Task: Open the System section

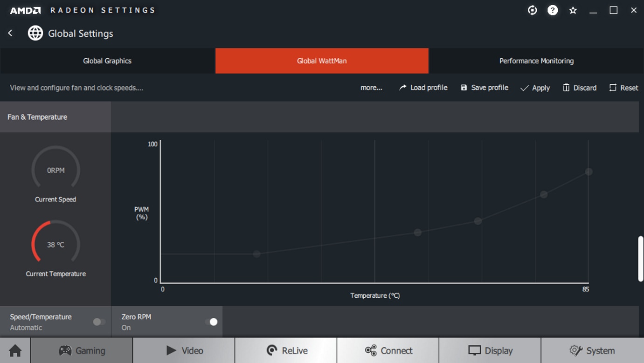Action: (592, 350)
